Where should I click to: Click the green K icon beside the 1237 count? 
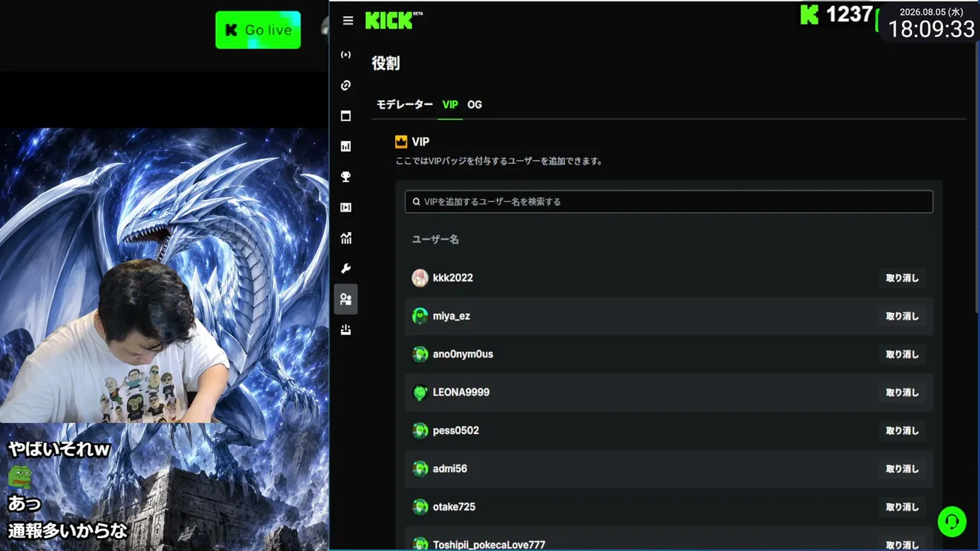click(x=809, y=15)
